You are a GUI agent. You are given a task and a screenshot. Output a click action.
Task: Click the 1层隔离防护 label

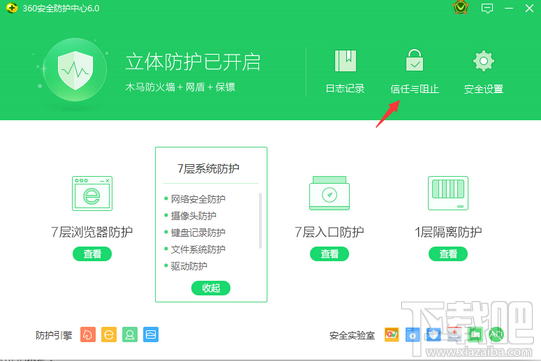[448, 232]
